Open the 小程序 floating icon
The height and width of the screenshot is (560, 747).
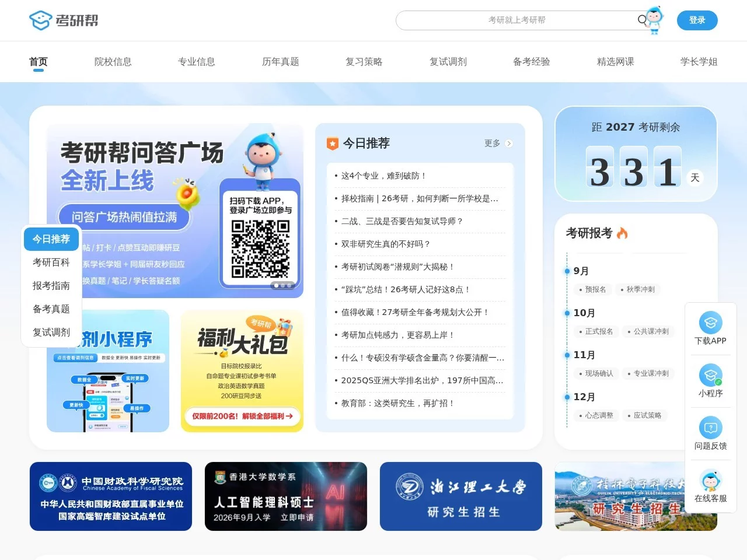coord(710,375)
